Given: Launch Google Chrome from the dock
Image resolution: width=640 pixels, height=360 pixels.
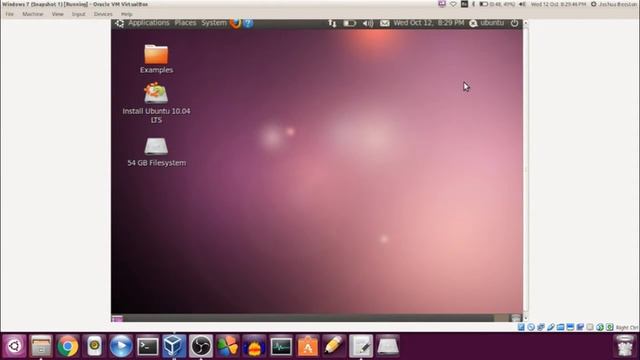Looking at the screenshot, I should point(68,346).
